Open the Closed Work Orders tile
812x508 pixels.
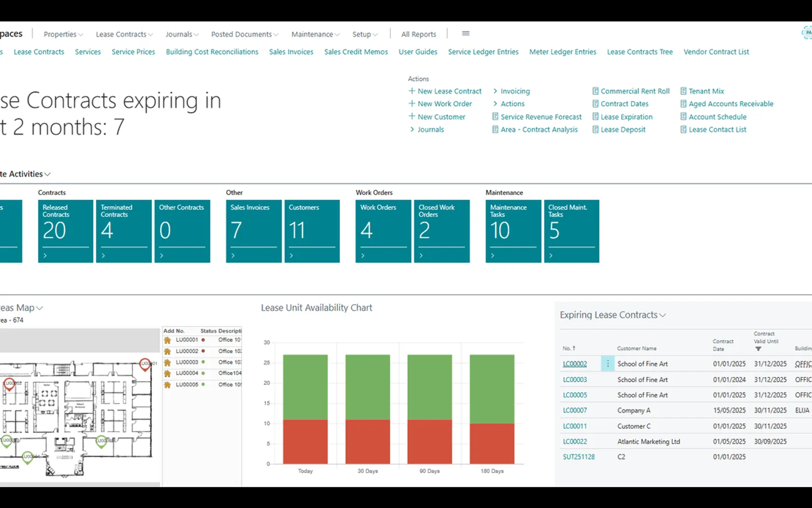(x=442, y=231)
